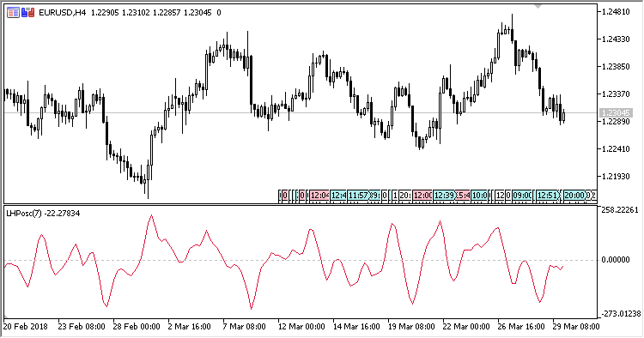
Task: Click the pink 12:00 event marker
Action: pyautogui.click(x=422, y=196)
